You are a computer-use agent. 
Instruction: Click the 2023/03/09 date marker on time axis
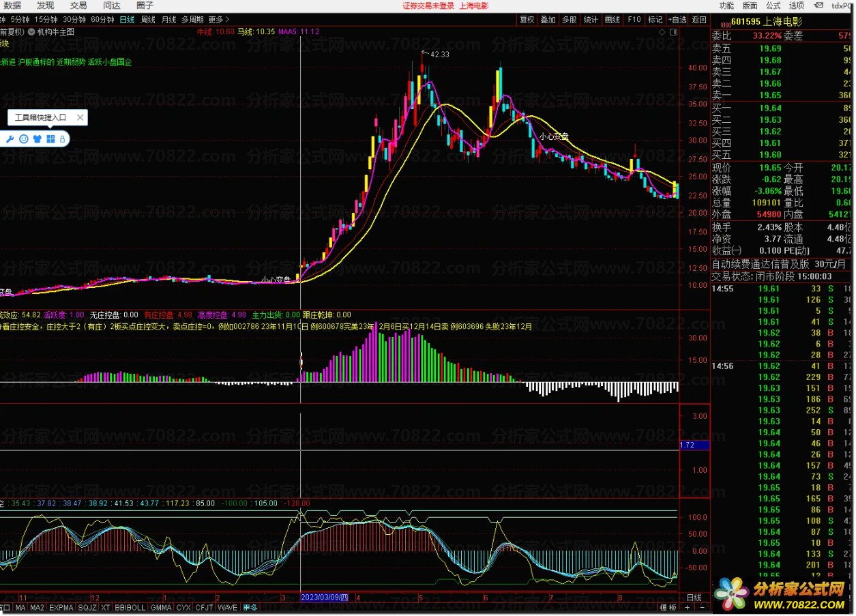[325, 597]
